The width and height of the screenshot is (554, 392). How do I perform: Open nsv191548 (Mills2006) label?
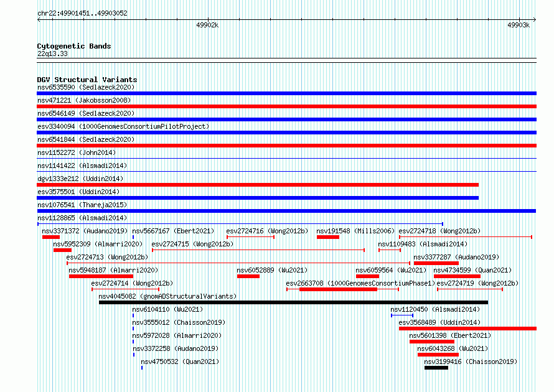pyautogui.click(x=355, y=231)
